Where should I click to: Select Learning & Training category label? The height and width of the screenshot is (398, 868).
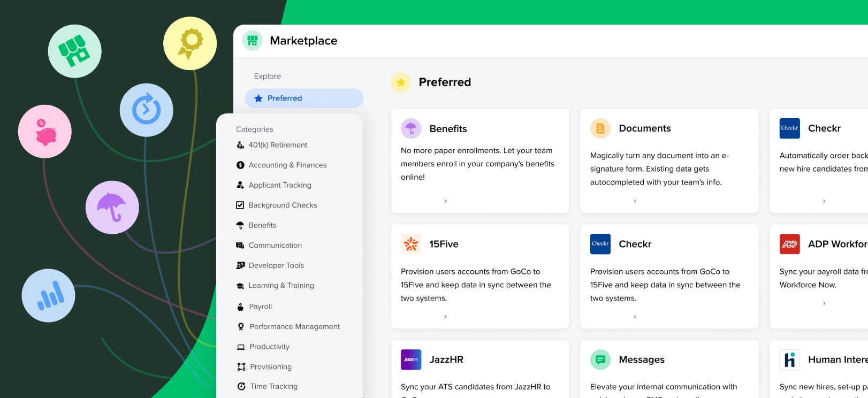[x=281, y=286]
